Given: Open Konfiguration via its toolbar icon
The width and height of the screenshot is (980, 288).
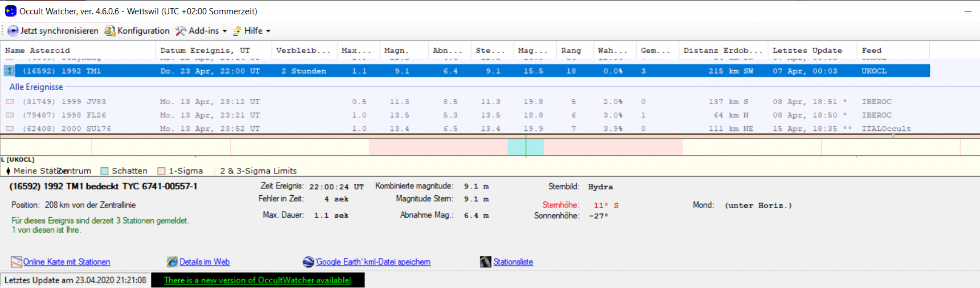Looking at the screenshot, I should tap(110, 31).
